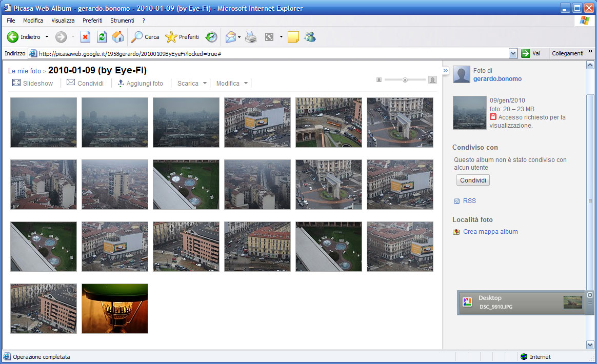Open the green lamp photo thumbnail
The image size is (597, 364).
[115, 309]
